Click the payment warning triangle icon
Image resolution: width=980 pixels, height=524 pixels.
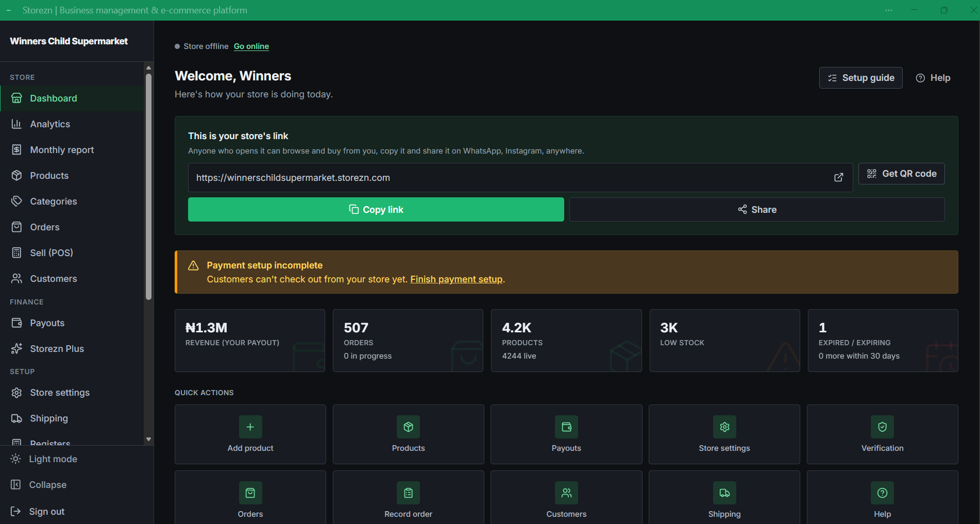193,265
